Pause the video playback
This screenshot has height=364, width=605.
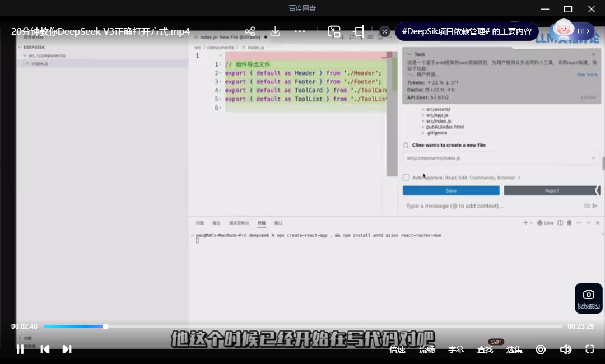click(x=20, y=349)
